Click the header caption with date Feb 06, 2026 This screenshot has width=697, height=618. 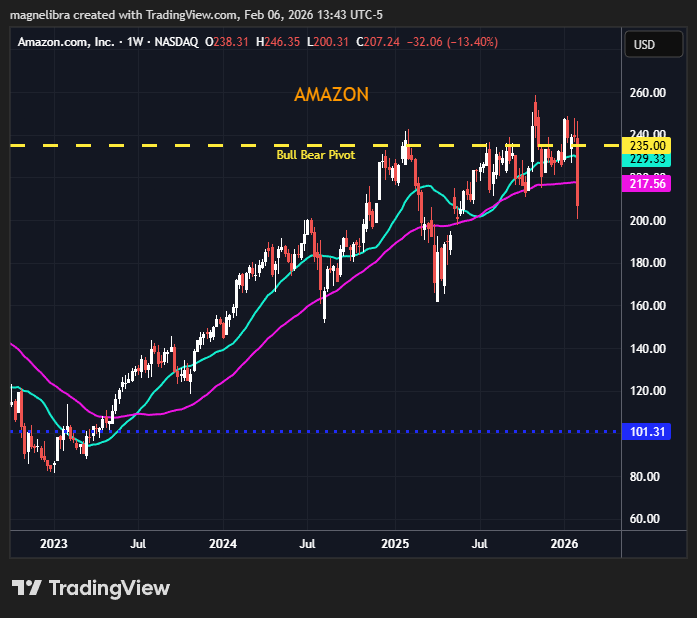coord(196,15)
